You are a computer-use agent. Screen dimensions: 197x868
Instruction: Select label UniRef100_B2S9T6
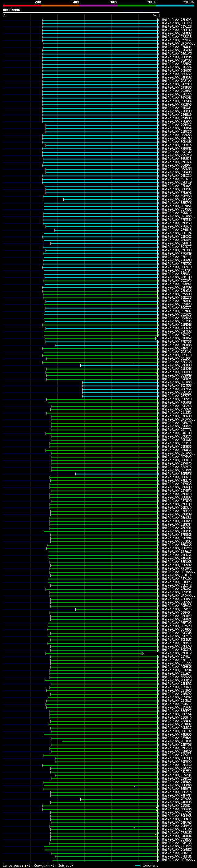(x=177, y=467)
